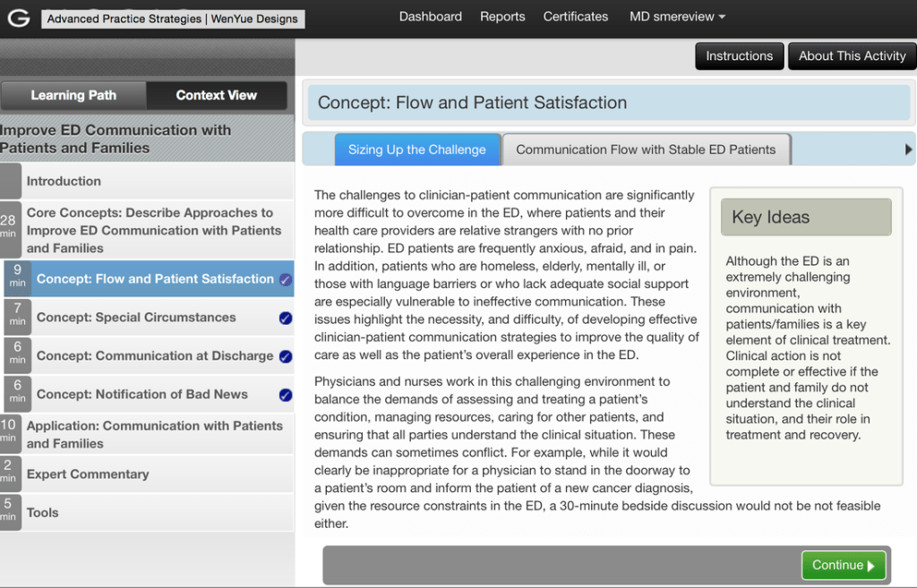Switch sidebar to Learning Path view

click(x=73, y=96)
